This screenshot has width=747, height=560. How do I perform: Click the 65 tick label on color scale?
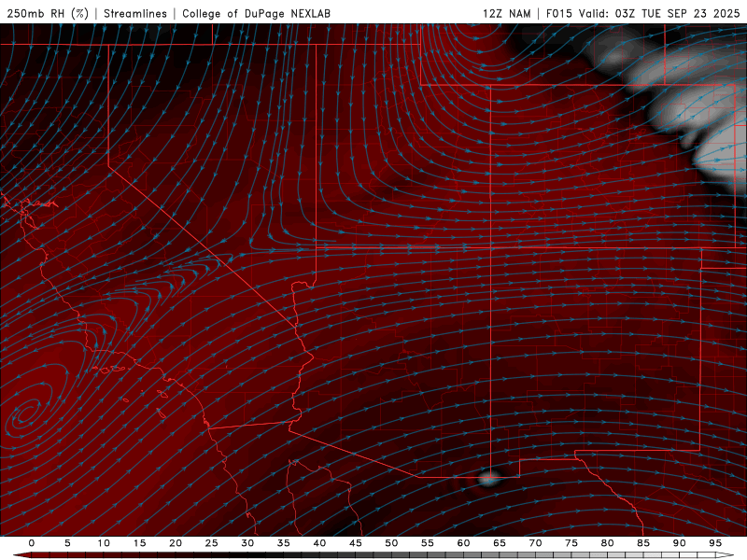pyautogui.click(x=500, y=543)
